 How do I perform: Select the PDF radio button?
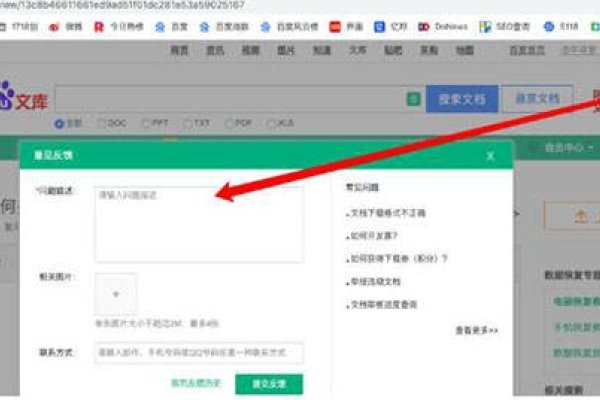point(229,123)
